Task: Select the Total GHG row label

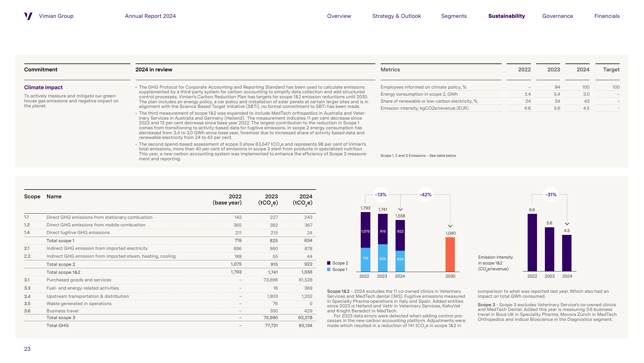Action: click(58, 326)
